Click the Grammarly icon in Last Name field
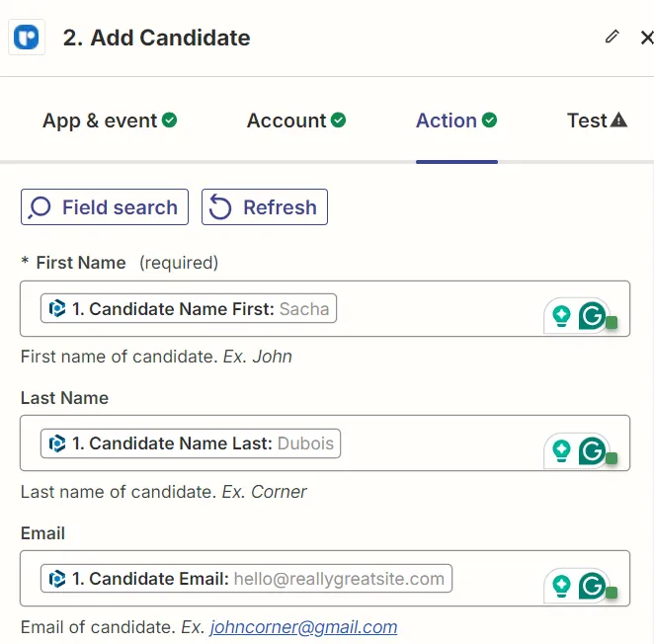654x644 pixels. pos(593,451)
